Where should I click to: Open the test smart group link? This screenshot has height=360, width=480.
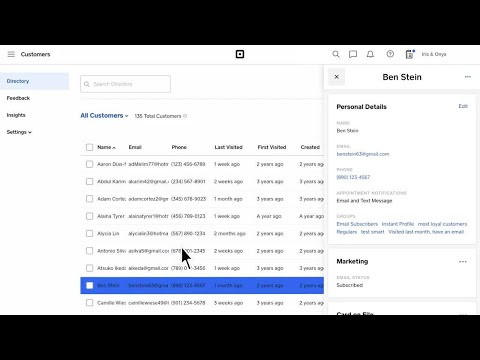(x=372, y=232)
